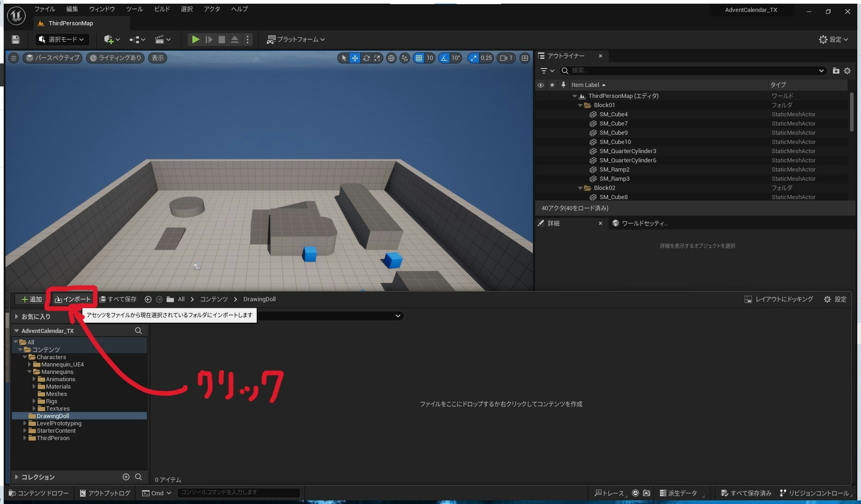The height and width of the screenshot is (504, 861).
Task: Open the ウィンドウ menu
Action: (102, 9)
